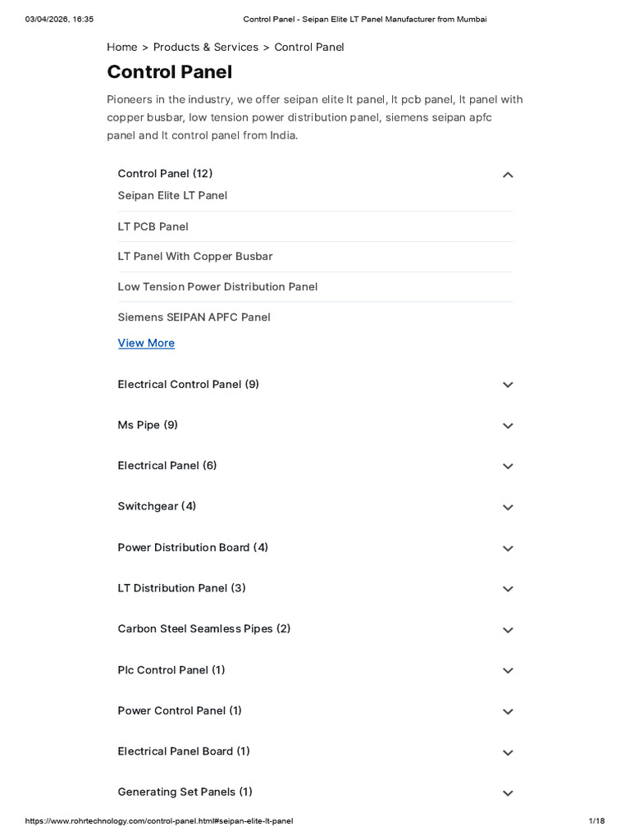Click the View More link

pyautogui.click(x=146, y=343)
